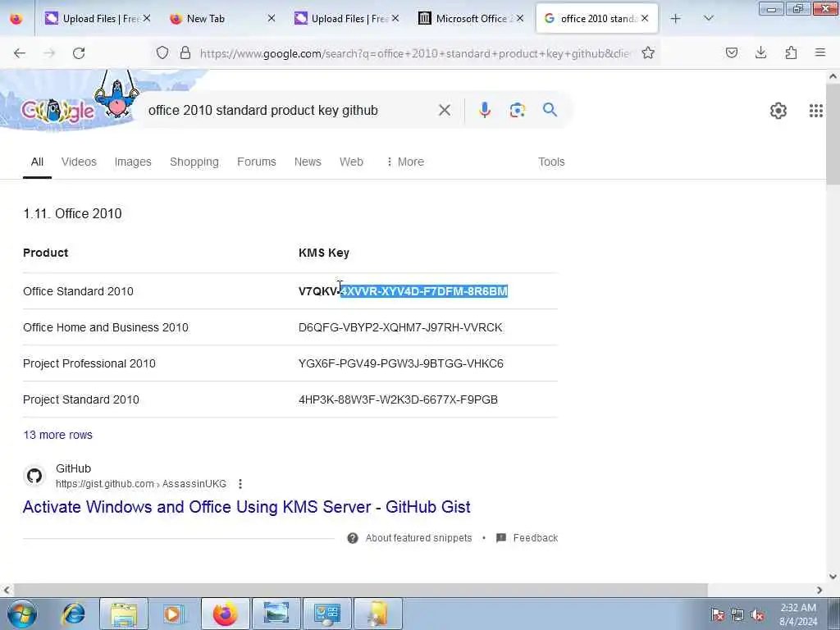Open the Pocket save icon
Screen dimensions: 840x630
(x=731, y=52)
